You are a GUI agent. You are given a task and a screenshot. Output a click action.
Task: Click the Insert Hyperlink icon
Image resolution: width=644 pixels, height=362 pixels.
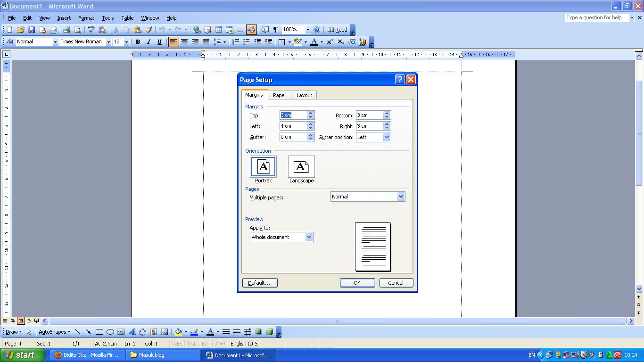tap(197, 30)
